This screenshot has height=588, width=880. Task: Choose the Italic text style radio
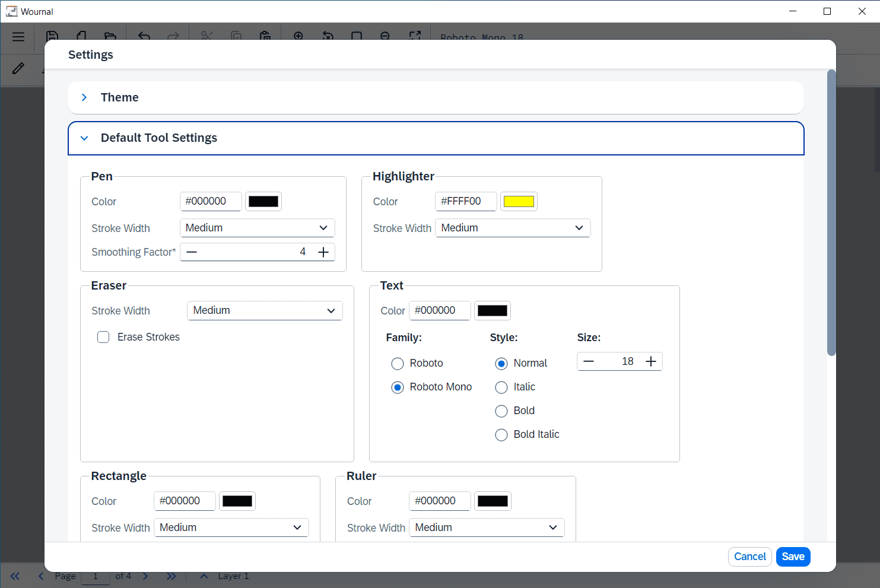pyautogui.click(x=501, y=387)
